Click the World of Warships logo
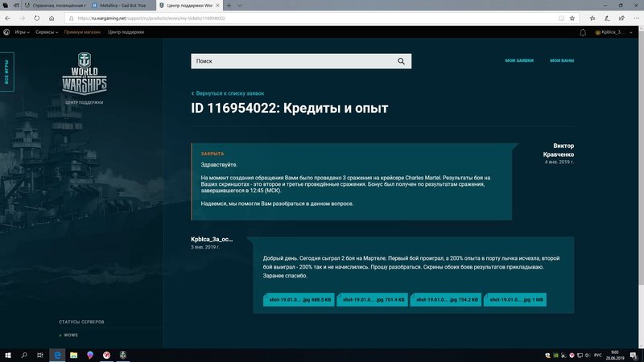 pos(85,74)
